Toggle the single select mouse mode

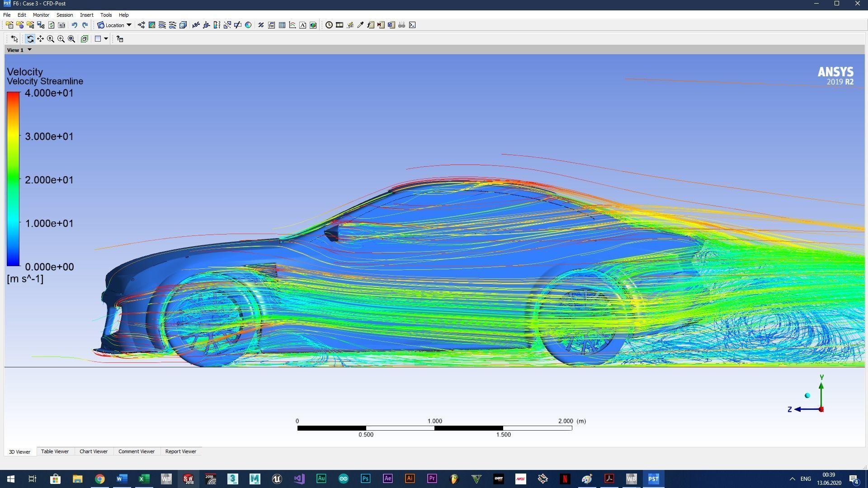15,39
